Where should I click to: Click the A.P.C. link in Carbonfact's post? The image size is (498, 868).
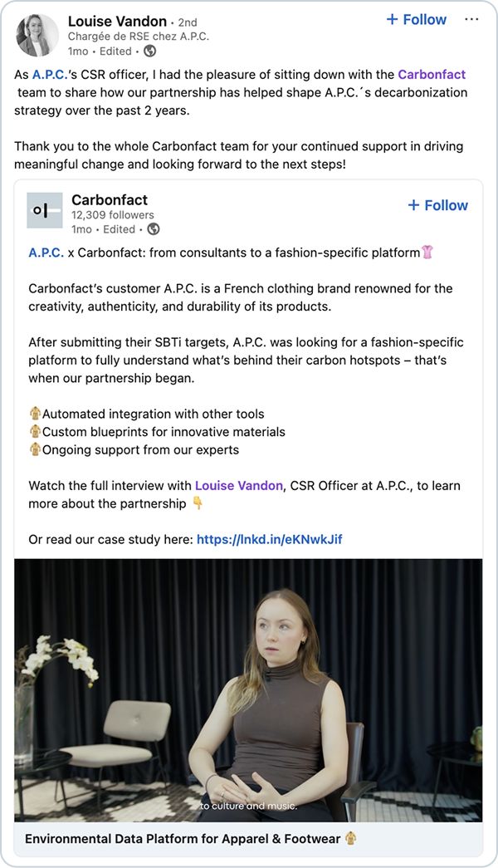point(46,253)
